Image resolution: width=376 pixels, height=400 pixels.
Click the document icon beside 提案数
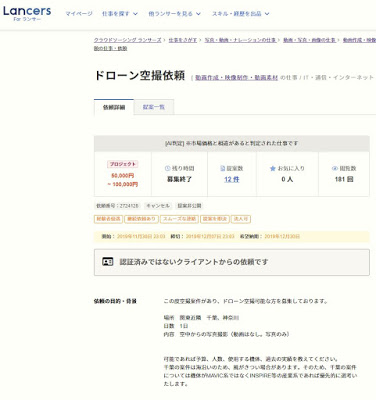223,169
